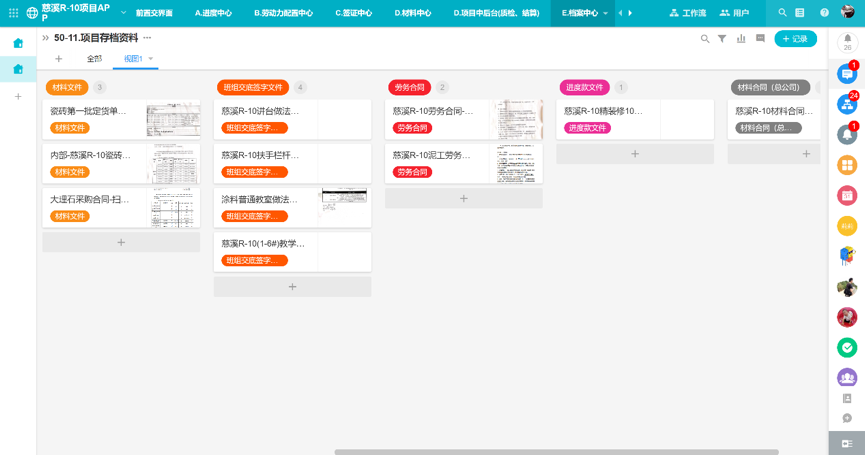Open the more options ellipsis beside 50-11.项目存档资料
This screenshot has height=455, width=865.
[147, 38]
